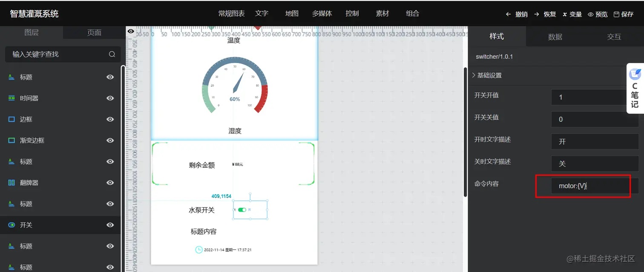Click the canvas vertical scrollbar thumb
Screen dimensions: 644x272
tap(465, 132)
